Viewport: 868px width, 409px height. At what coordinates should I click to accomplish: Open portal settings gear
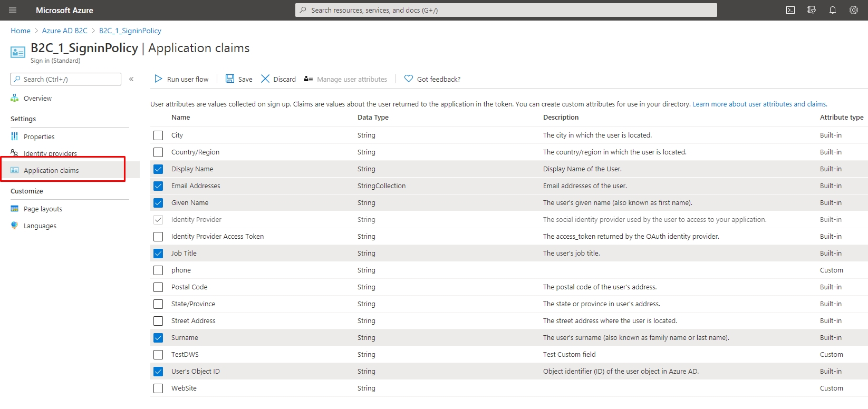(854, 10)
